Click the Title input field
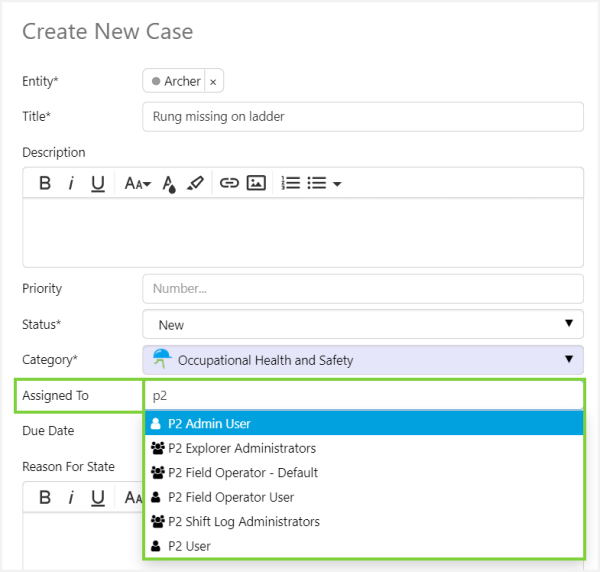 tap(363, 116)
